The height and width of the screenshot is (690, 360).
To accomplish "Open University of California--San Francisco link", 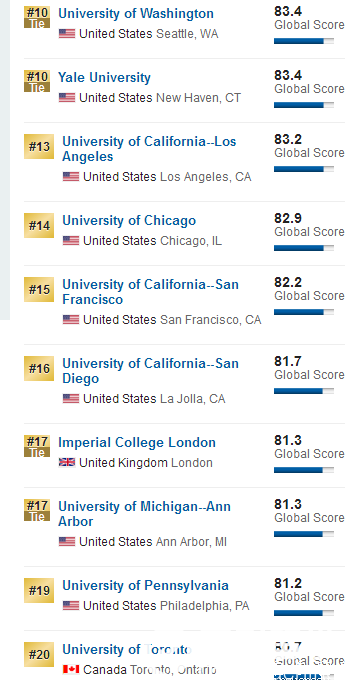I will [x=151, y=292].
